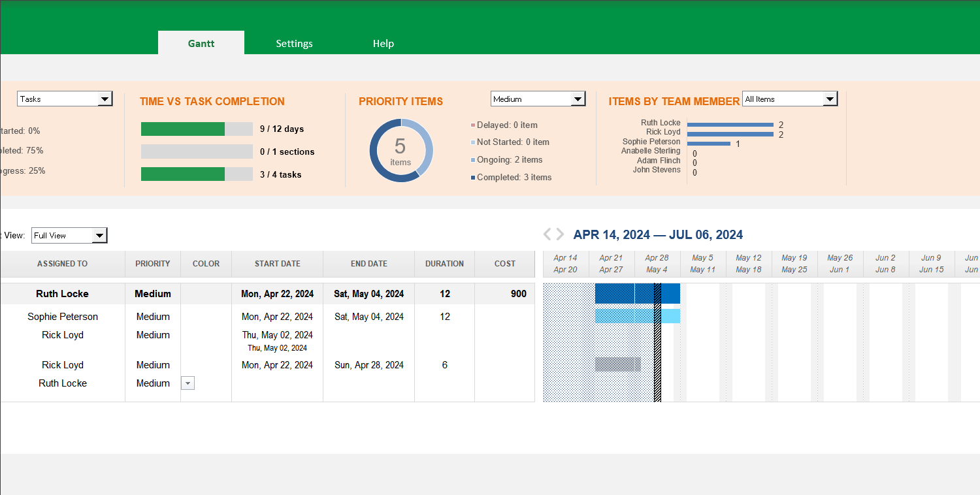The height and width of the screenshot is (495, 980).
Task: Click the Ongoing legend marker
Action: click(473, 159)
